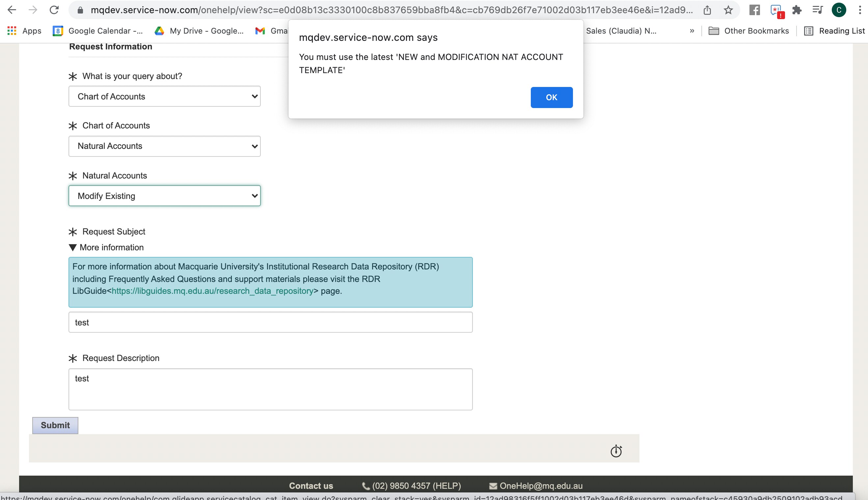
Task: Click inside the Request Description text box
Action: tap(271, 389)
